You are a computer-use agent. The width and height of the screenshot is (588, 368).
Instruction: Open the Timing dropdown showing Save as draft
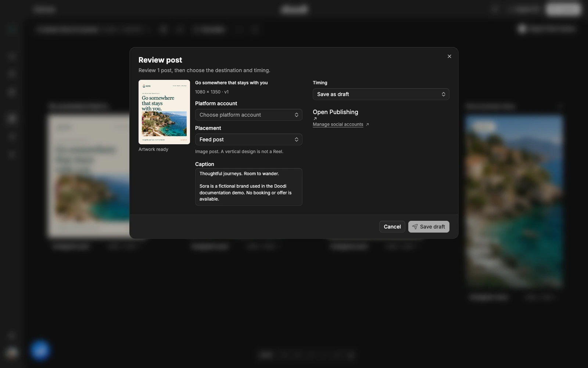pyautogui.click(x=381, y=94)
